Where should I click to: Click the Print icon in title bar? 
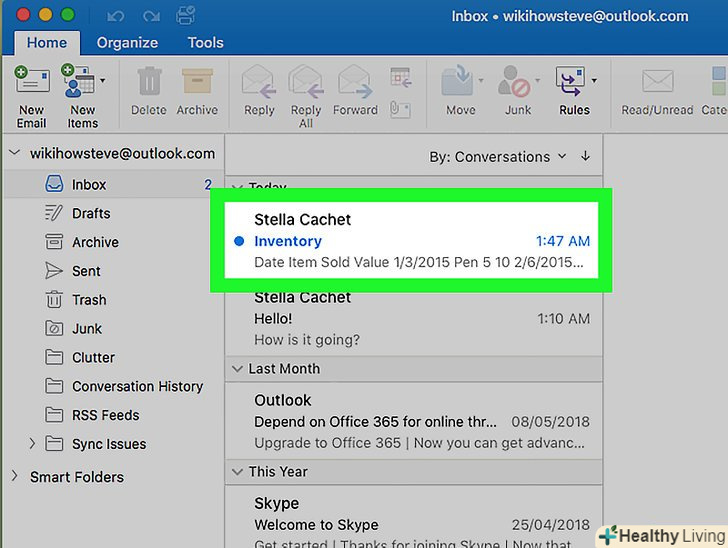[185, 16]
